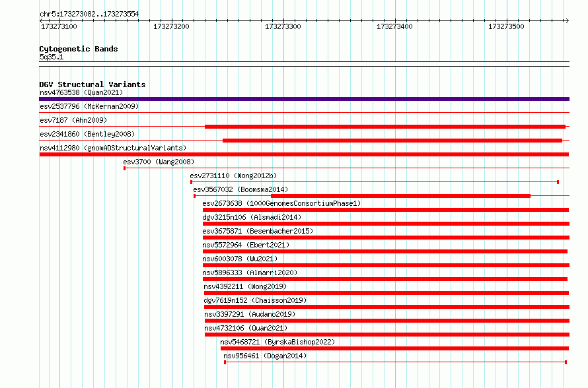Select the nsv6003078 red variant bar
Image resolution: width=588 pixels, height=388 pixels.
(x=386, y=265)
